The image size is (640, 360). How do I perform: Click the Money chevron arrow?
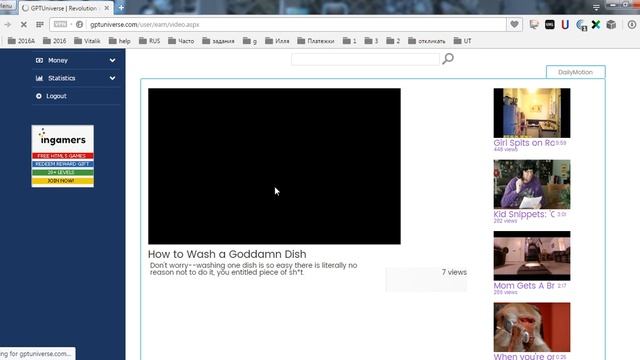[x=112, y=60]
